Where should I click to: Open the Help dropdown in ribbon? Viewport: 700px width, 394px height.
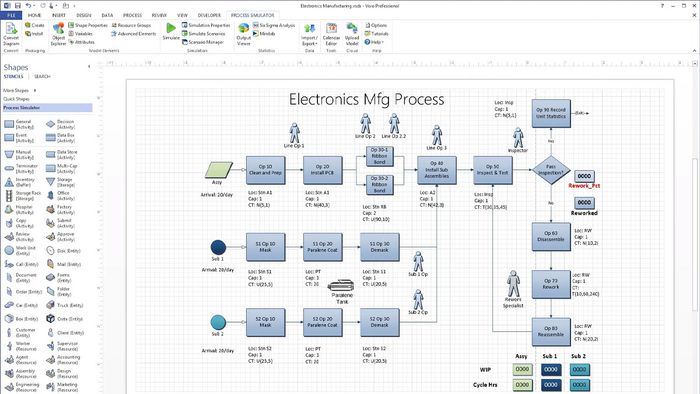tap(374, 42)
